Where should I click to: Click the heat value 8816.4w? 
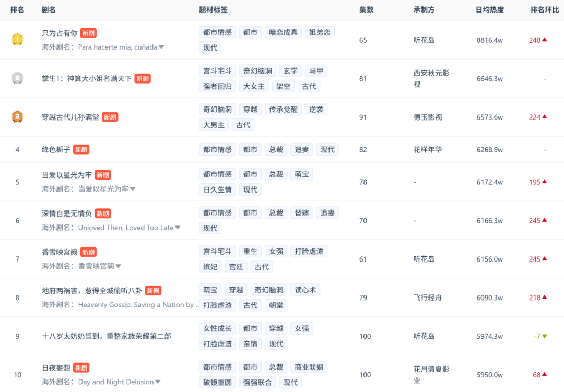490,40
